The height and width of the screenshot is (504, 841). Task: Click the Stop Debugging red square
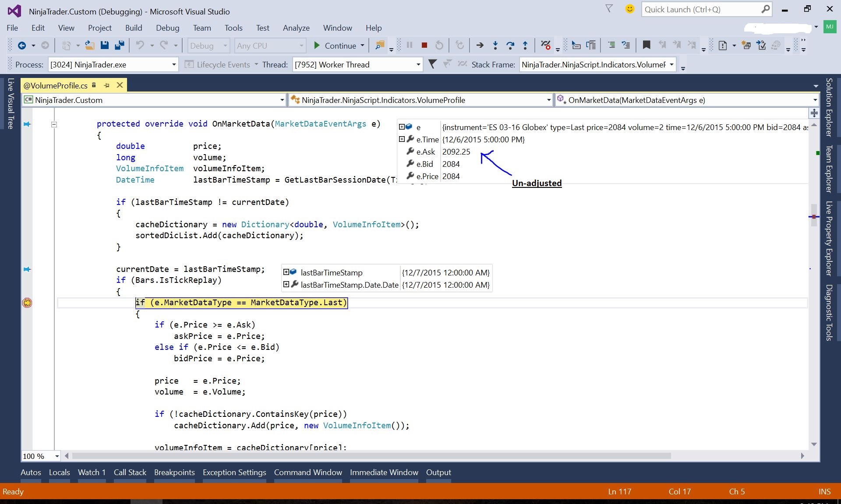click(424, 45)
